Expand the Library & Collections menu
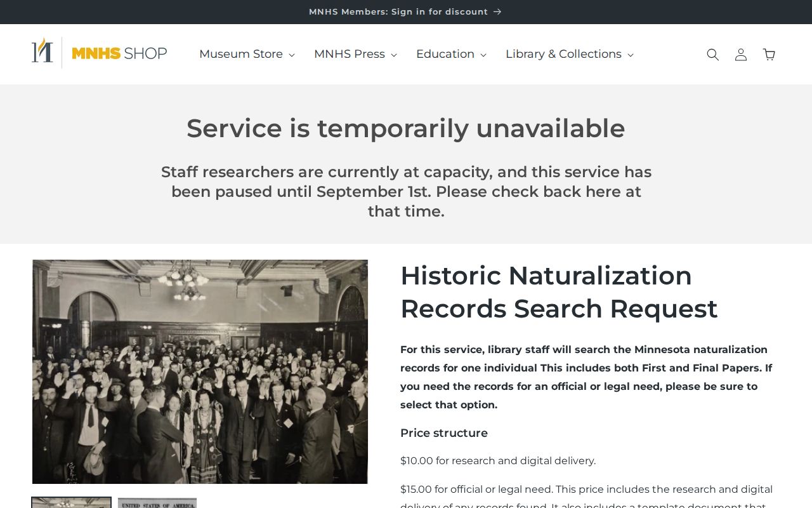 tap(569, 54)
